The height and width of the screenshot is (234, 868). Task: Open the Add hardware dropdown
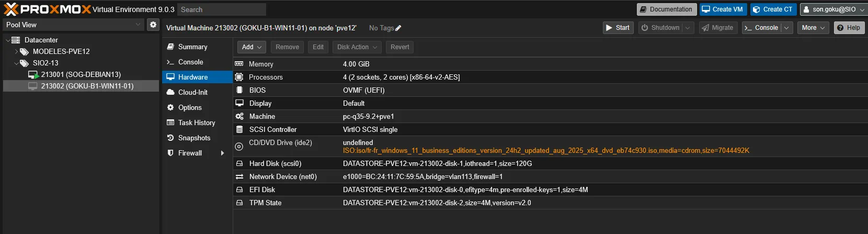point(252,47)
